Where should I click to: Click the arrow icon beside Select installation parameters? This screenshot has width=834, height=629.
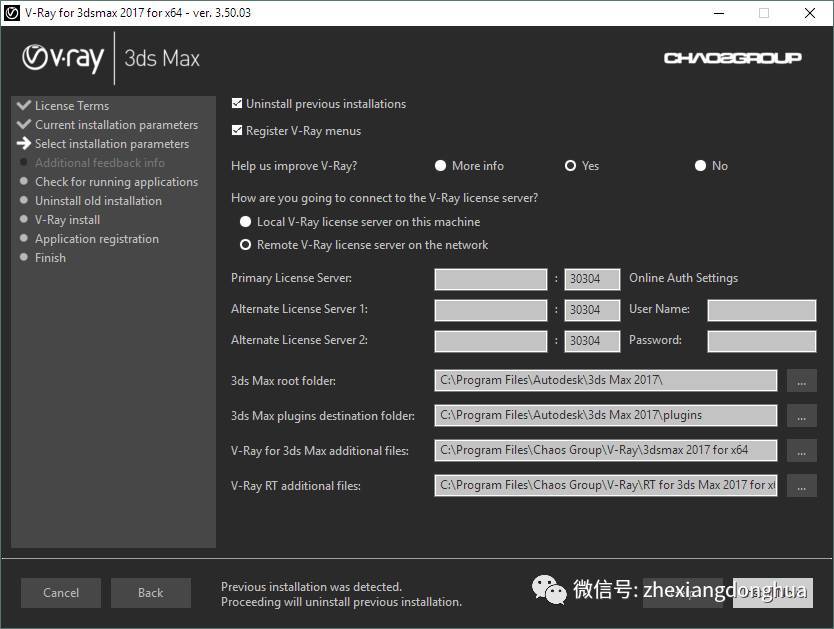(24, 143)
